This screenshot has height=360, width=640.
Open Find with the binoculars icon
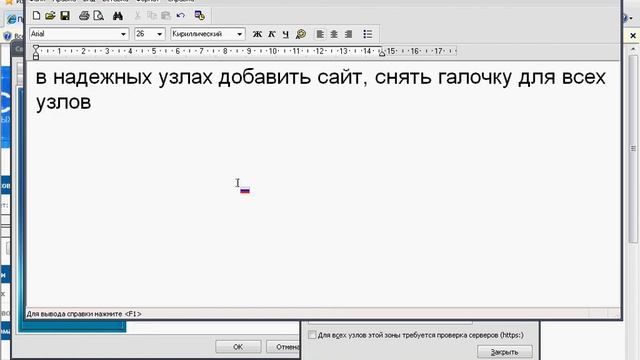[x=118, y=16]
